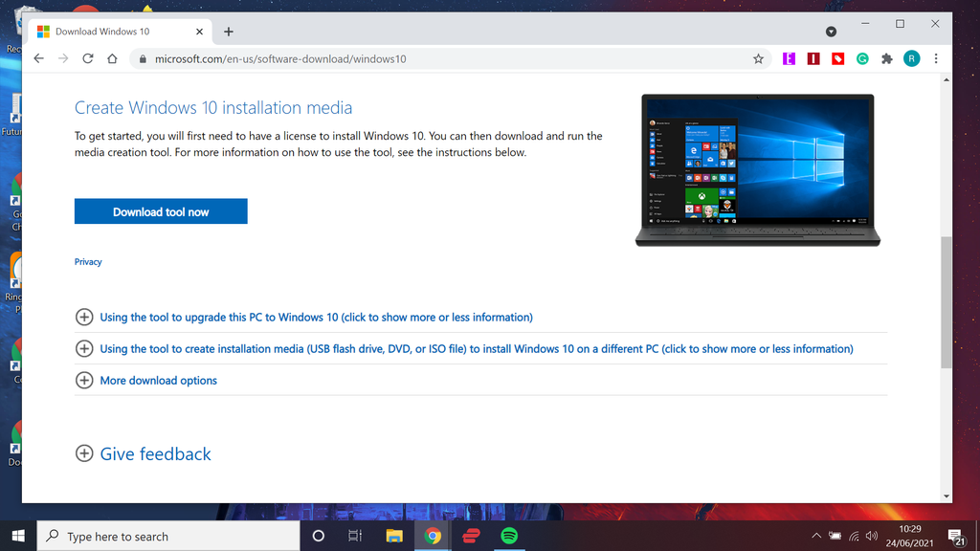Screen dimensions: 980x551
Task: Click the Home icon in the toolbar
Action: (x=111, y=58)
